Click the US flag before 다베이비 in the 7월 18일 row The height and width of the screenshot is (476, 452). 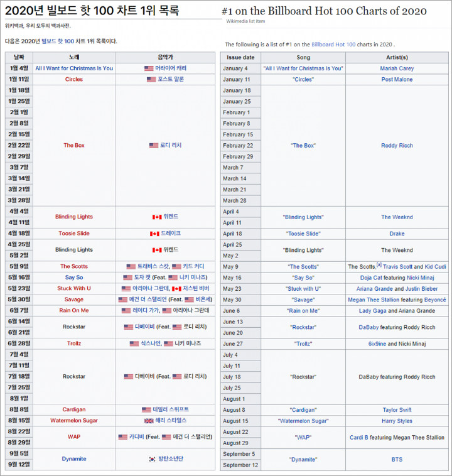pos(129,377)
